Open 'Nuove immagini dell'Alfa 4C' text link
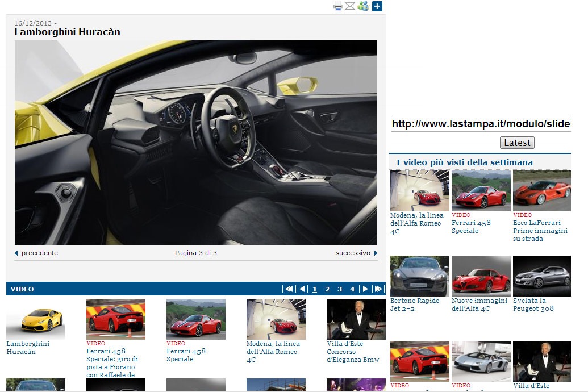 pyautogui.click(x=479, y=305)
